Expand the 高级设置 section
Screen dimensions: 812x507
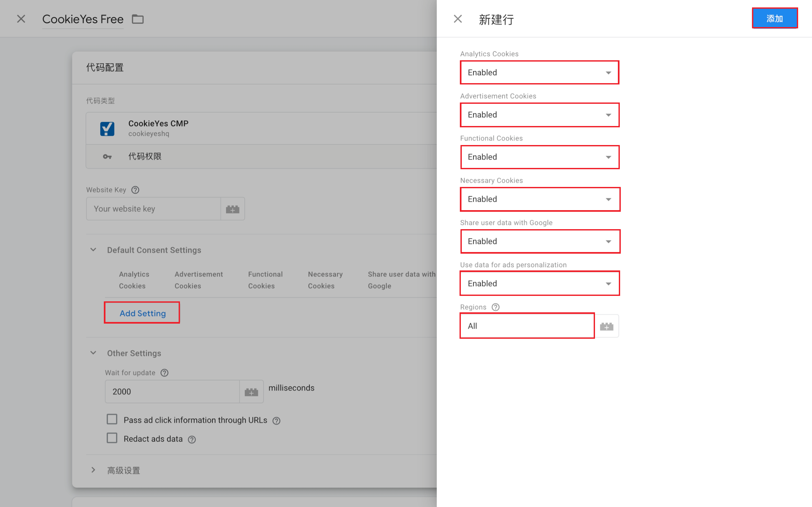(x=94, y=470)
